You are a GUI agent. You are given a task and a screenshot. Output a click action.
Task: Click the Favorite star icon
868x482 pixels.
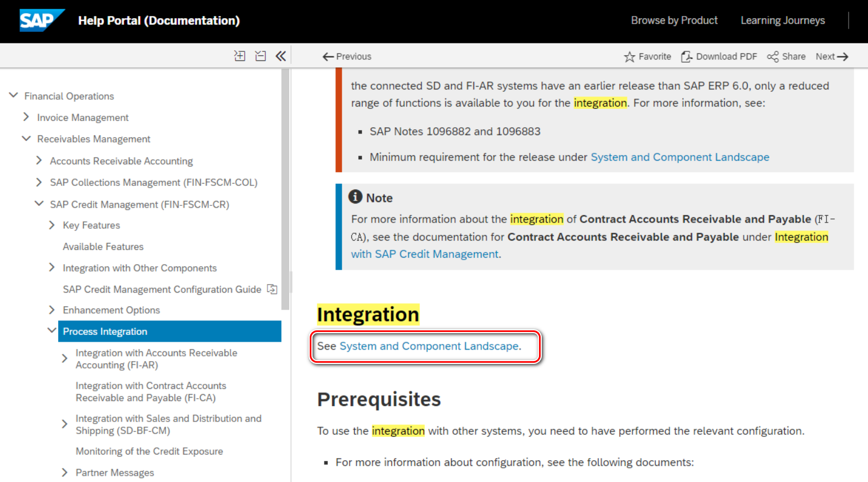(x=630, y=56)
